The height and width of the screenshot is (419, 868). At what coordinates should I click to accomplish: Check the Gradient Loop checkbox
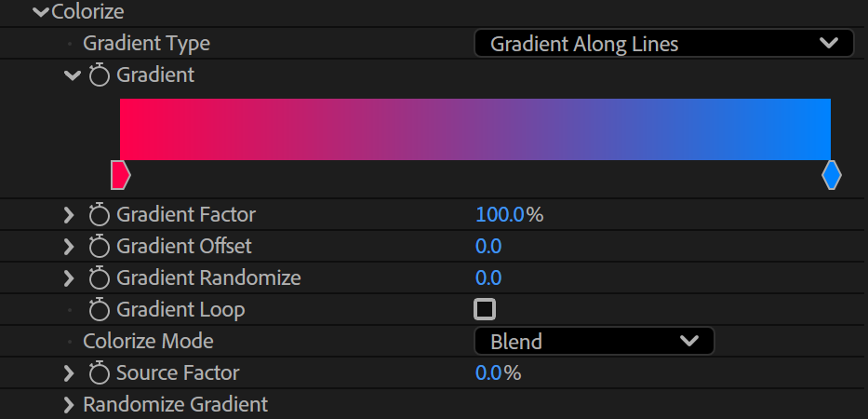[x=485, y=309]
